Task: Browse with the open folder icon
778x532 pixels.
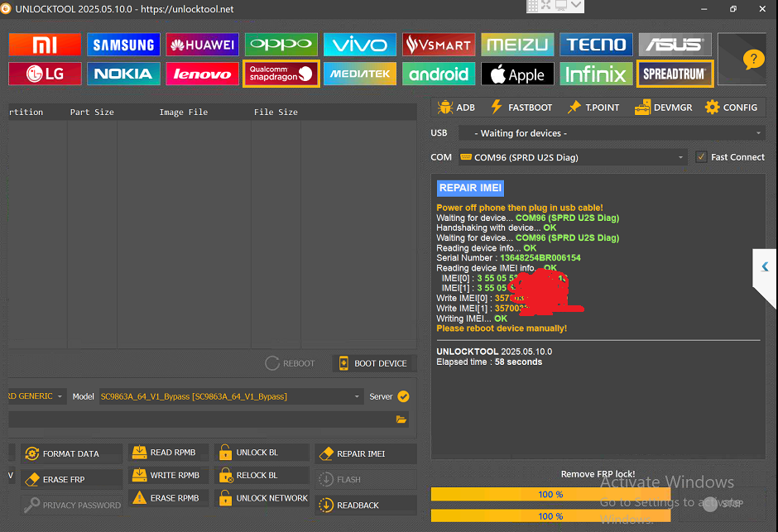Action: point(401,419)
